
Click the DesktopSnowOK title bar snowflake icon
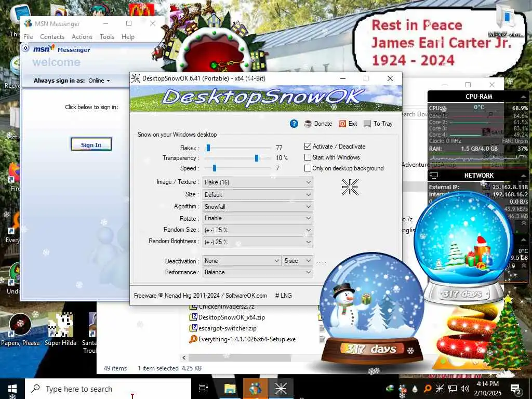point(136,78)
